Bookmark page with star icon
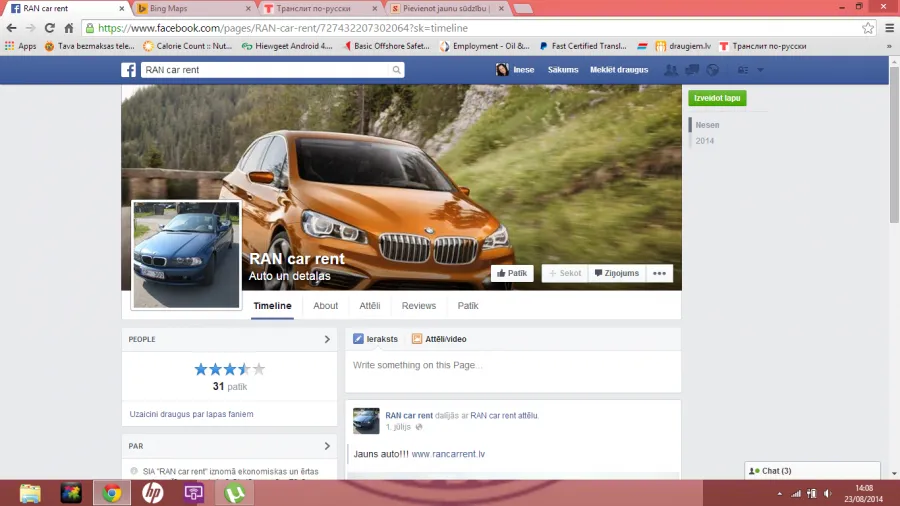The height and width of the screenshot is (506, 900). (x=868, y=28)
